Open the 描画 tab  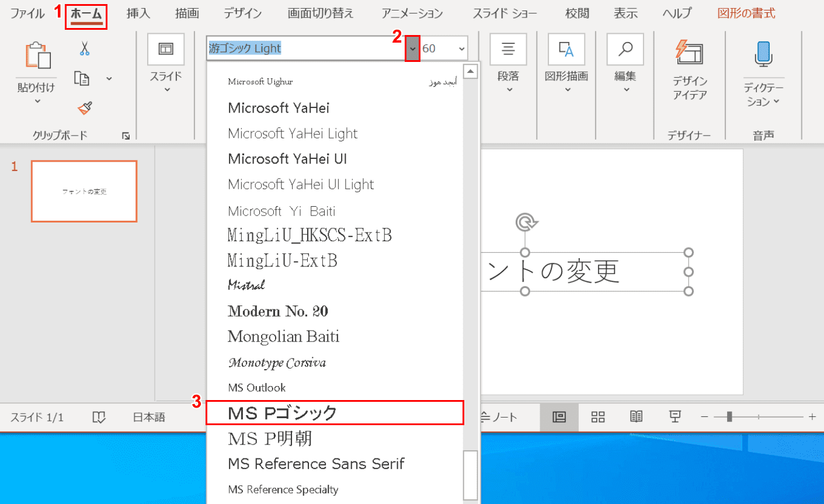pos(187,13)
